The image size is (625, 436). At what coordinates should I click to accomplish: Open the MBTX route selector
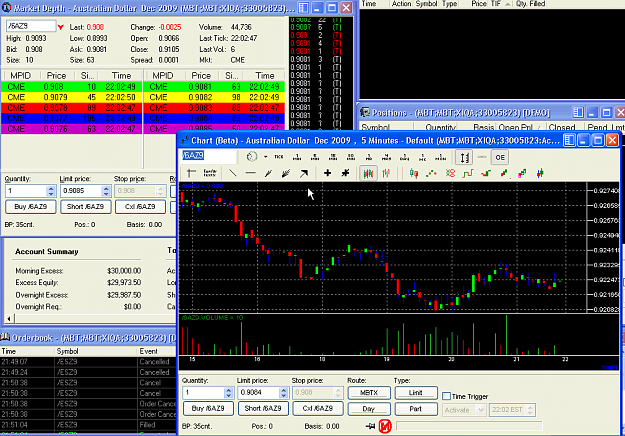[x=369, y=393]
